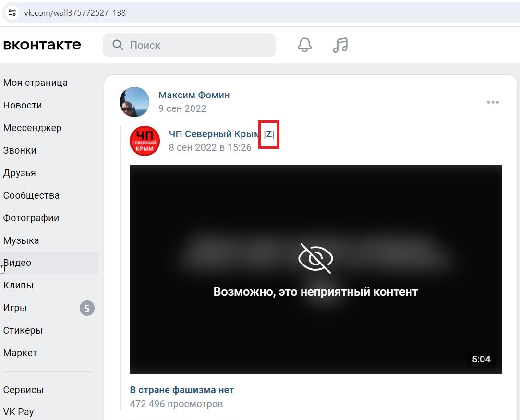Open Сообщества section
The width and height of the screenshot is (520, 420).
[x=31, y=195]
